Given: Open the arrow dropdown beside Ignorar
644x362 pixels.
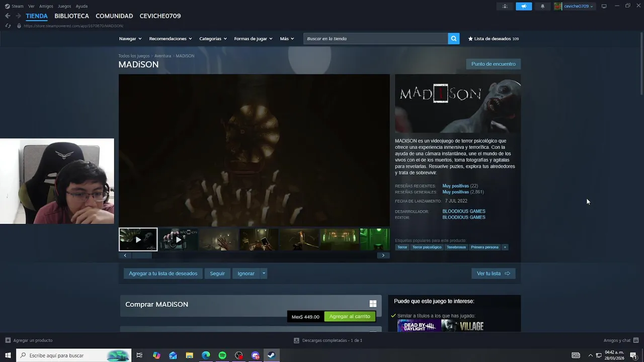Looking at the screenshot, I should (264, 274).
